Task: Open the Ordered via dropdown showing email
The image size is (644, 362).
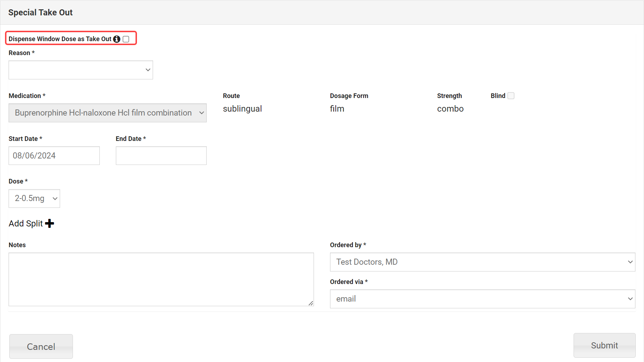Action: pyautogui.click(x=482, y=299)
